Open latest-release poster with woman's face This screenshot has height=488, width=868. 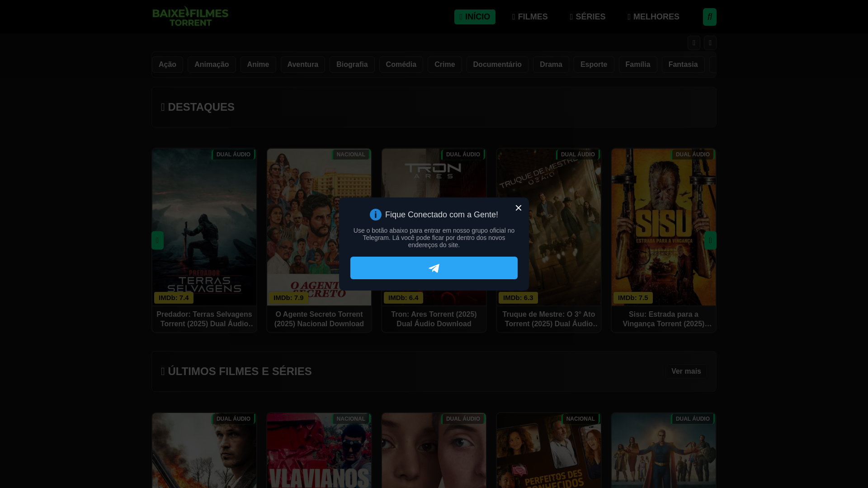coord(434,450)
